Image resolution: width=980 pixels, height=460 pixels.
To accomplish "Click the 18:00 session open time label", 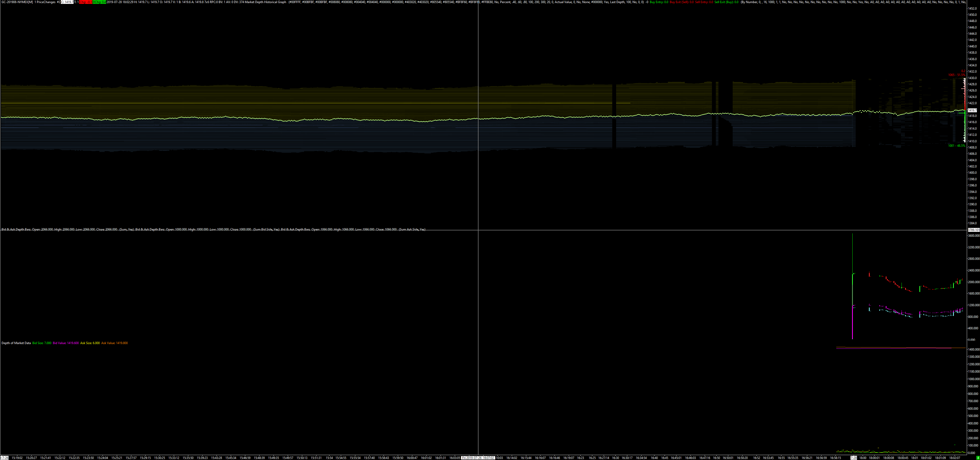I will pyautogui.click(x=863, y=458).
